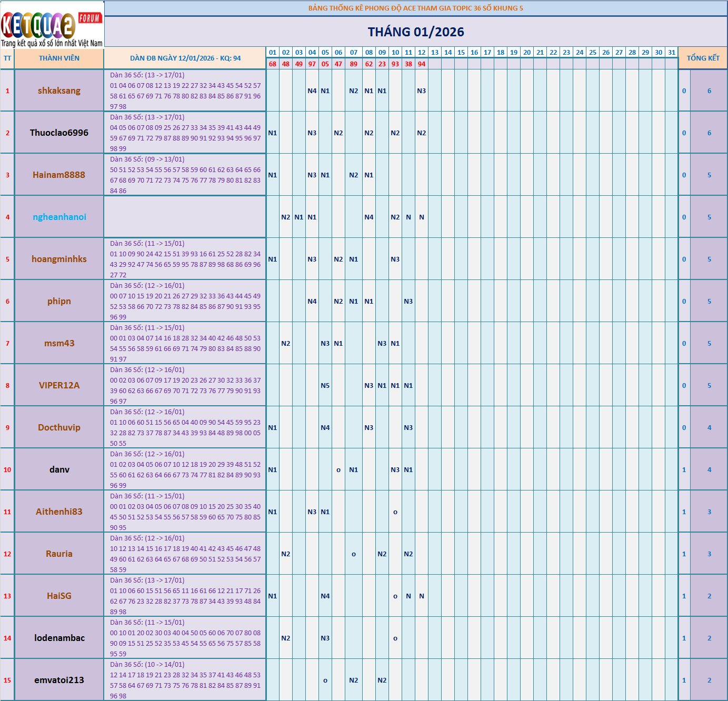
Task: Click the THÁNG 01/2026 header
Action: click(415, 32)
